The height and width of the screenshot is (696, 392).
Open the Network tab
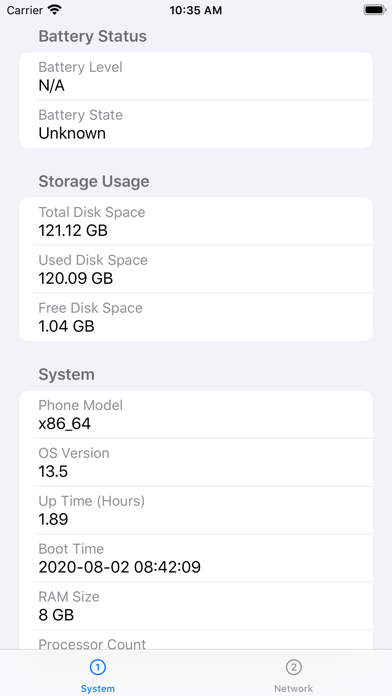point(293,673)
